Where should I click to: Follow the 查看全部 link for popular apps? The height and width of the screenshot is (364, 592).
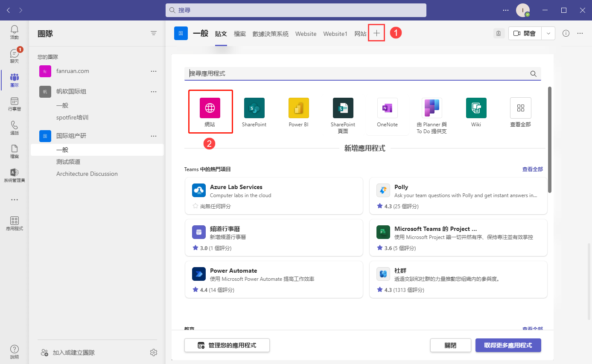[532, 169]
